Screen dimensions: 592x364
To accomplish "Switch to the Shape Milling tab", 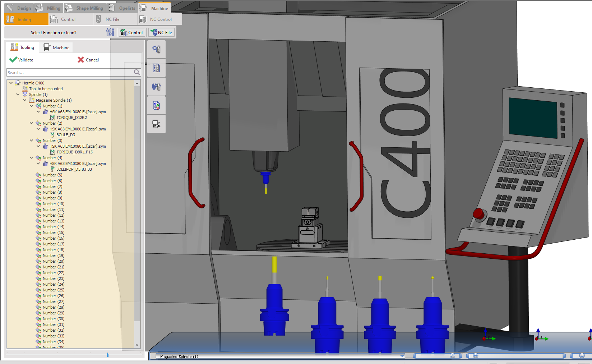I will pos(85,8).
